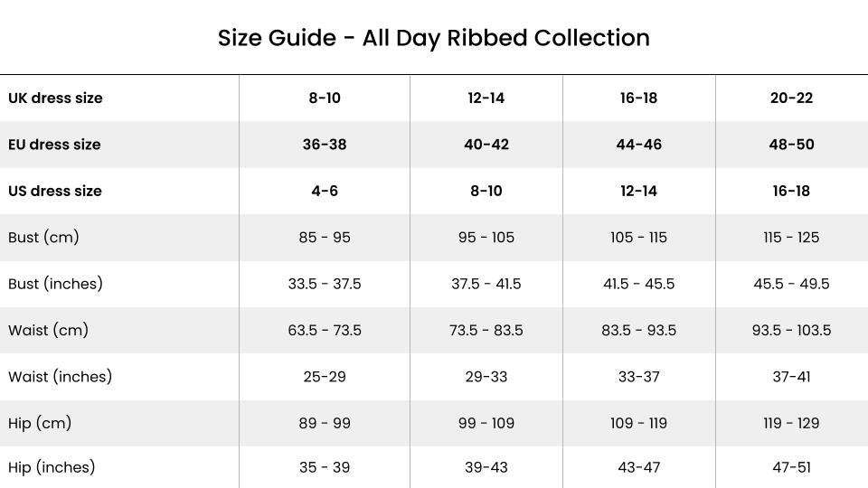Click the Bust (cm) row label
The height and width of the screenshot is (488, 868).
pos(43,238)
